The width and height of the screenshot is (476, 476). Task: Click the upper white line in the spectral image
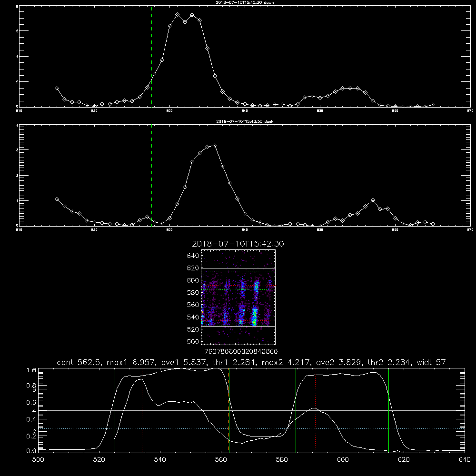click(x=238, y=268)
